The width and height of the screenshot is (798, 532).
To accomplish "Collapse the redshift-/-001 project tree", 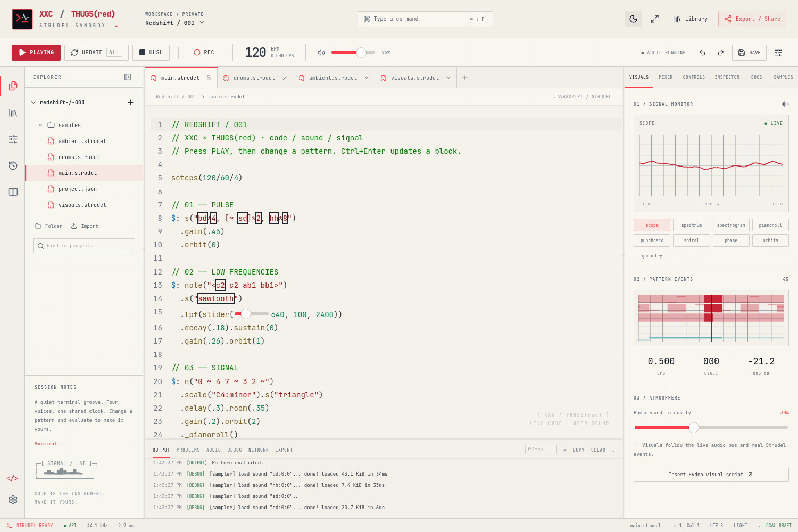I will tap(34, 102).
